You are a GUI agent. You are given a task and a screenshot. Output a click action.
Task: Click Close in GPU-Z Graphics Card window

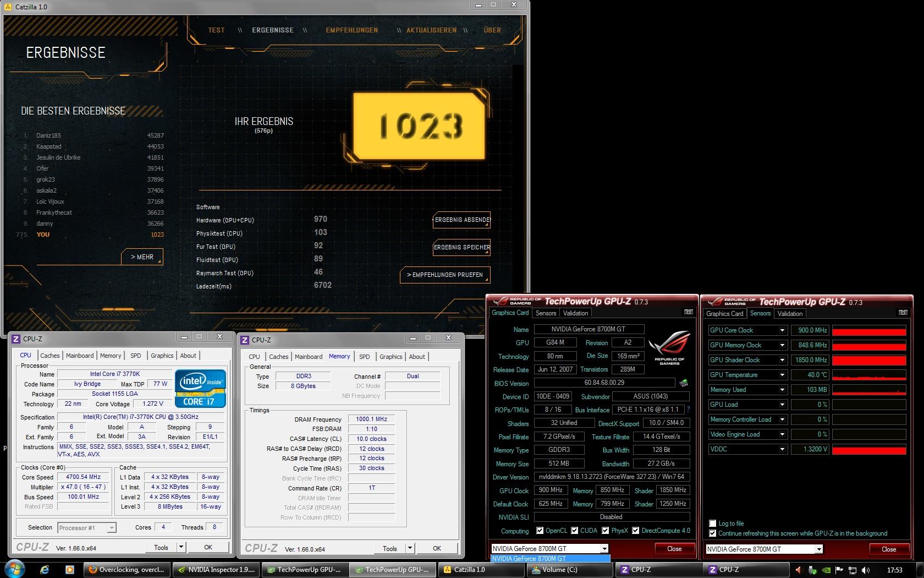pyautogui.click(x=674, y=549)
